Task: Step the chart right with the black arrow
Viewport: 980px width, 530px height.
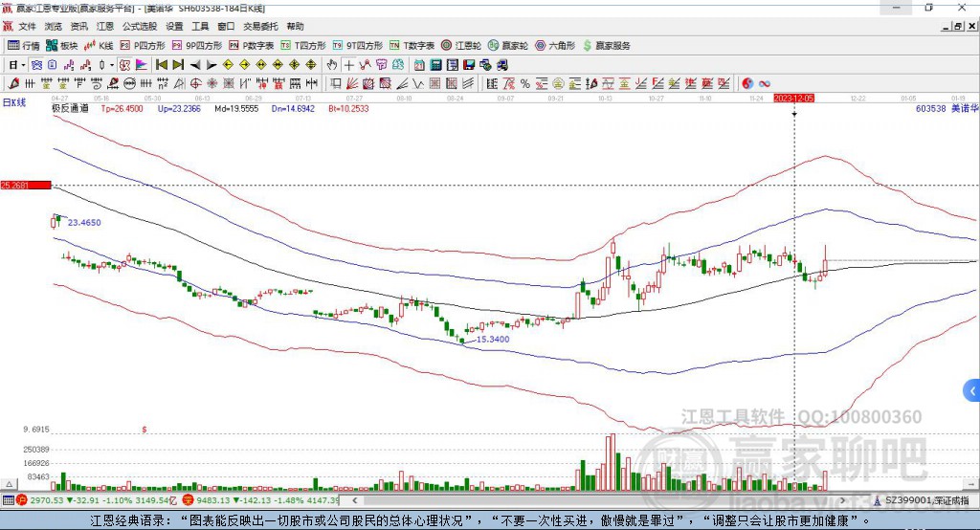Action: [212, 65]
